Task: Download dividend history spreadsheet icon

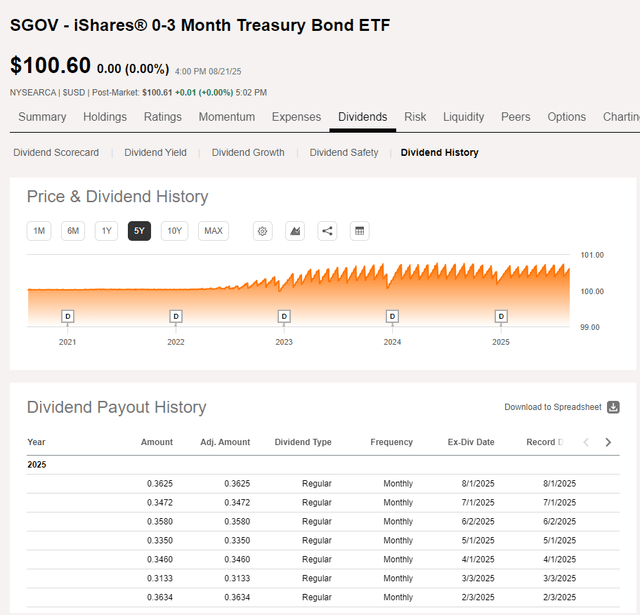Action: click(613, 407)
